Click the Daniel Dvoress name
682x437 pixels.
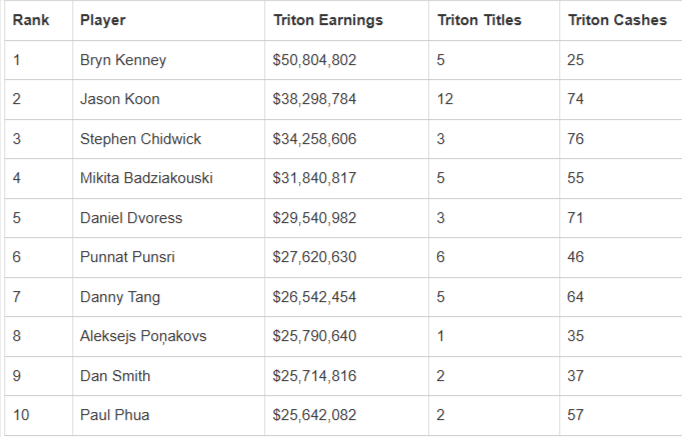131,218
